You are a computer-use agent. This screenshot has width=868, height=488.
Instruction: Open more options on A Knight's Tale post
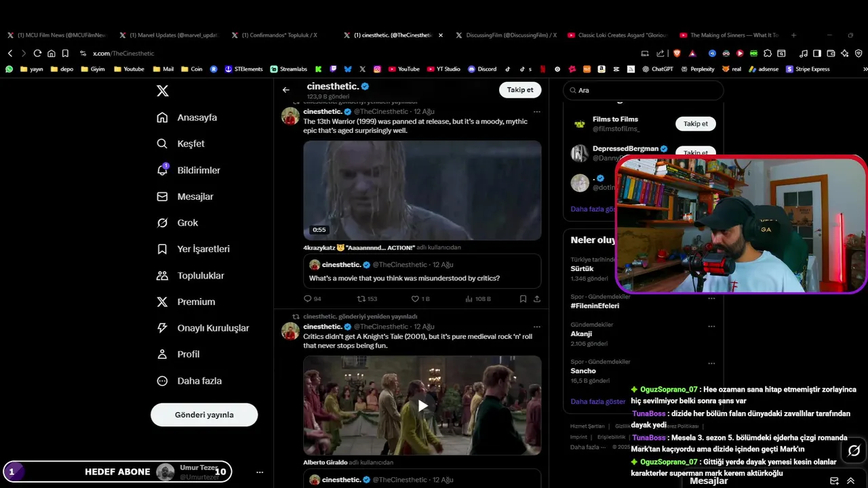tap(536, 327)
